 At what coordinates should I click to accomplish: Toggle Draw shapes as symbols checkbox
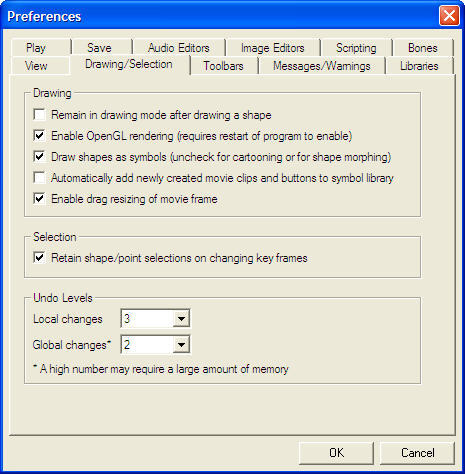coord(39,157)
